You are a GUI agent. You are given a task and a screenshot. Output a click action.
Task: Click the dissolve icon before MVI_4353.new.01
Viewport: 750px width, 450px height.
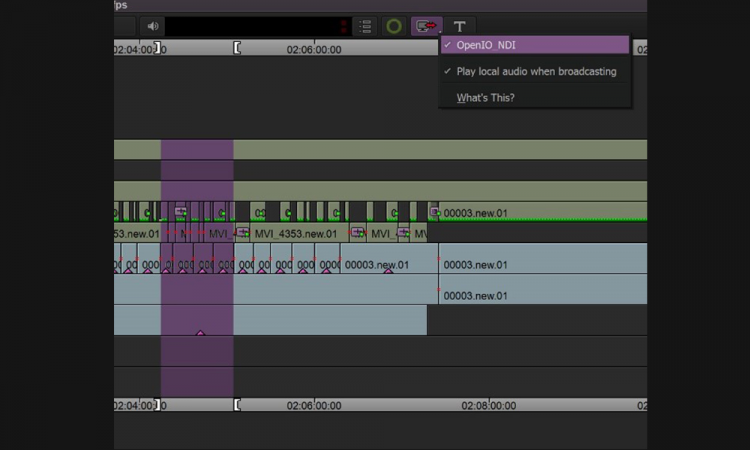coord(243,232)
